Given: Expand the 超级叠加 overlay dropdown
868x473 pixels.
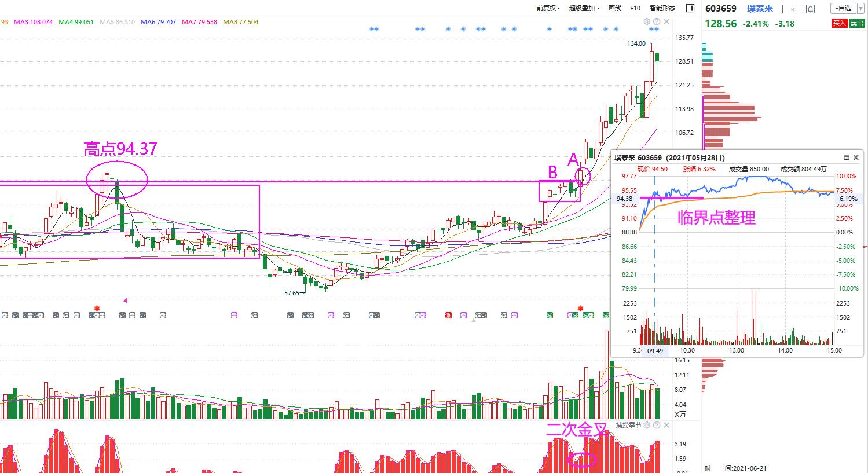Looking at the screenshot, I should tap(585, 8).
